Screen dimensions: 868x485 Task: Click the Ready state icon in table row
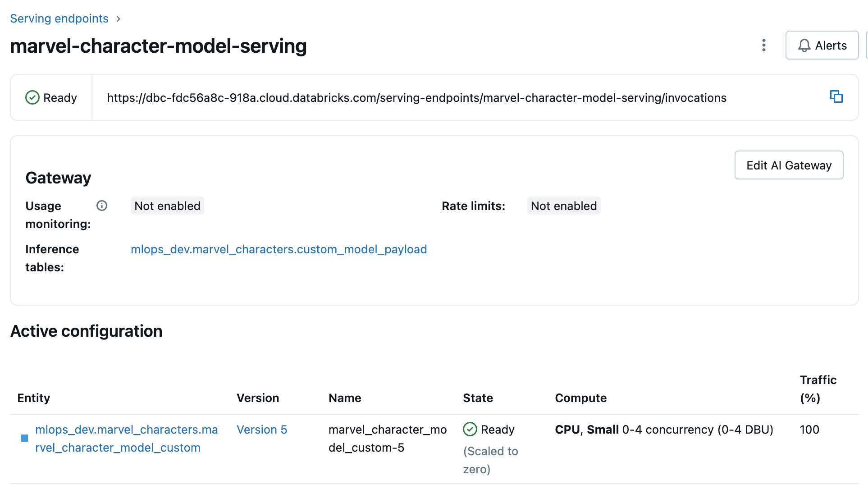coord(470,429)
